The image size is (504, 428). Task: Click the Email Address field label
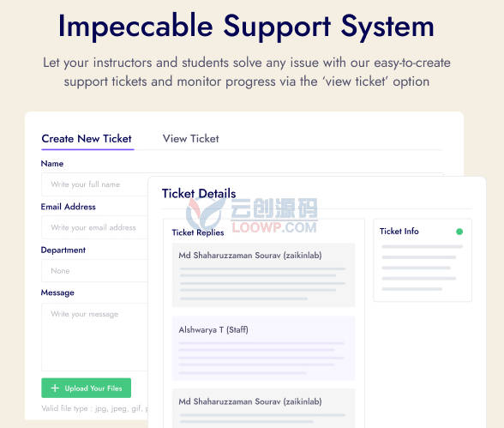[69, 207]
